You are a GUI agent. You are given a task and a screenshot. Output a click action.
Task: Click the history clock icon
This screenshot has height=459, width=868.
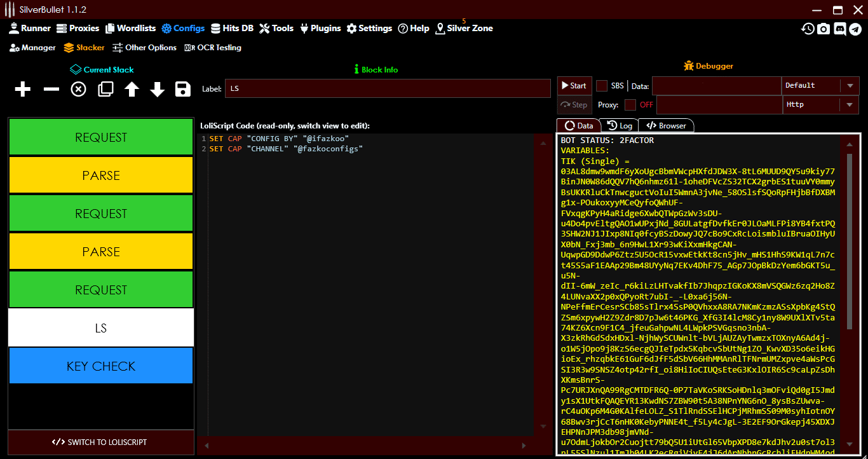[x=807, y=29]
